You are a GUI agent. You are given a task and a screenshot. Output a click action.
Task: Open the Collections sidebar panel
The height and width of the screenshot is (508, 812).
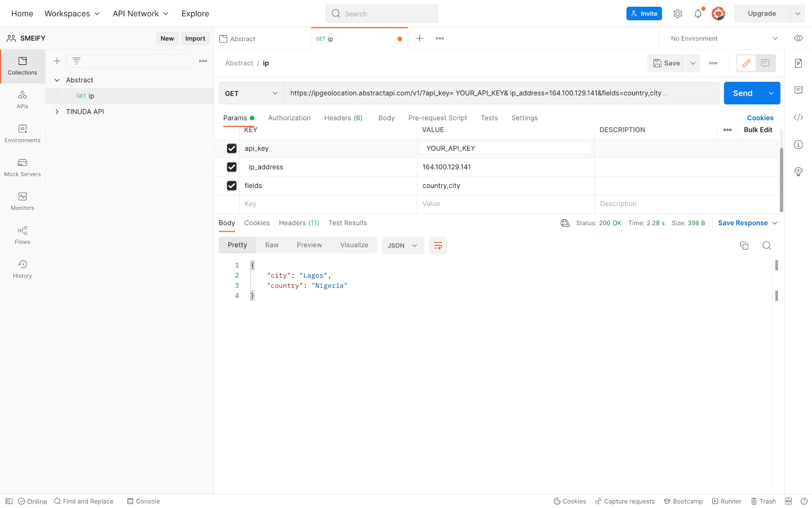tap(22, 66)
